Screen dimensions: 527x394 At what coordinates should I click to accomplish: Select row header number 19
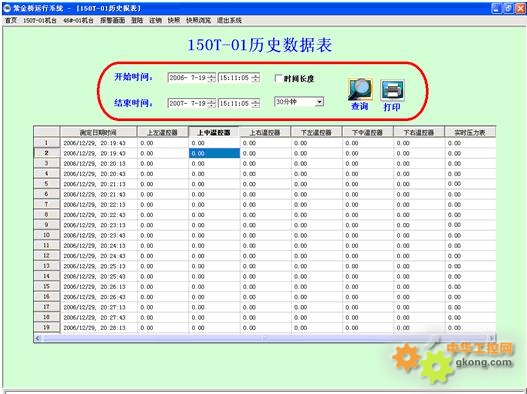(47, 327)
